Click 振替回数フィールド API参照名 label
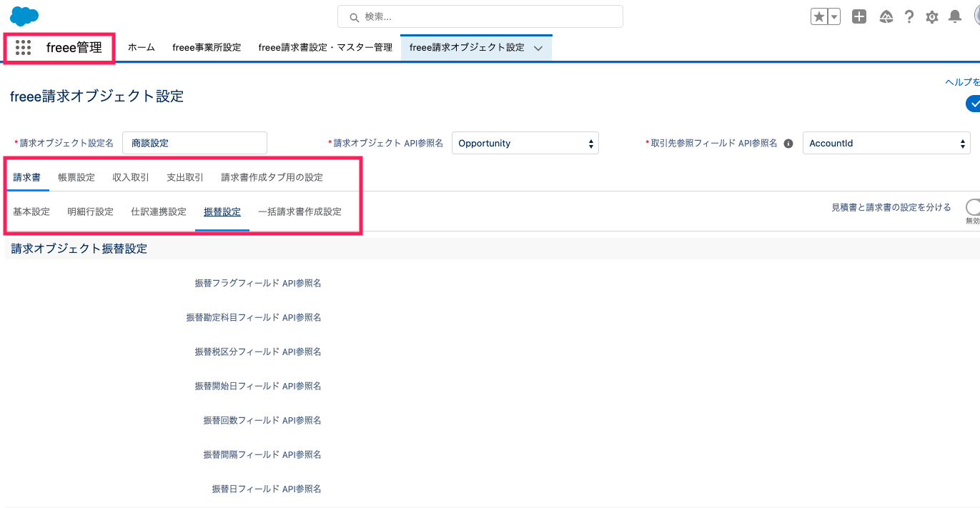The width and height of the screenshot is (980, 508). pos(262,420)
